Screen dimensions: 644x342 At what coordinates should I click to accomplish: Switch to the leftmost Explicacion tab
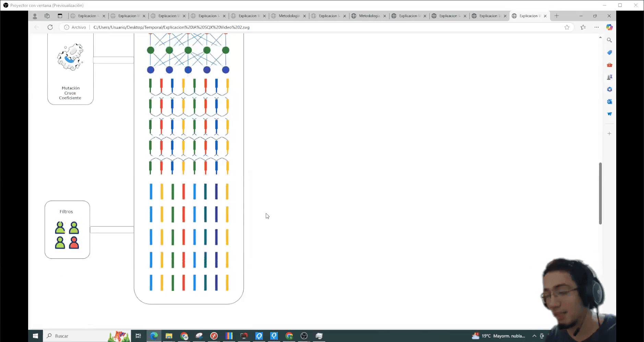click(x=88, y=16)
